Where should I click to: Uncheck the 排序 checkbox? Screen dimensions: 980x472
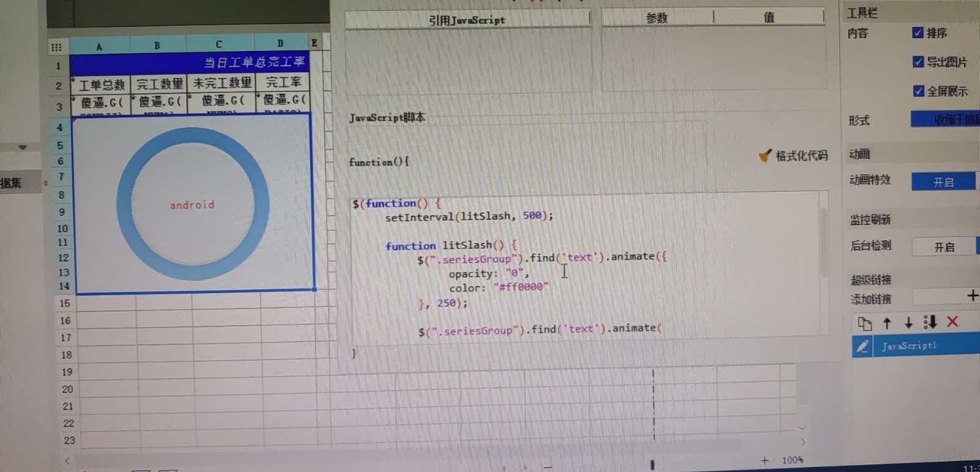(x=918, y=32)
